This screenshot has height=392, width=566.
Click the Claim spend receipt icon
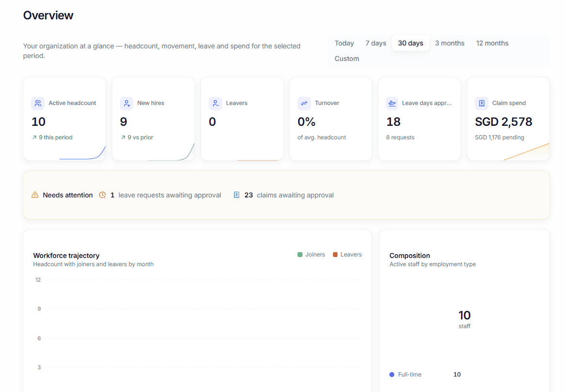[482, 103]
